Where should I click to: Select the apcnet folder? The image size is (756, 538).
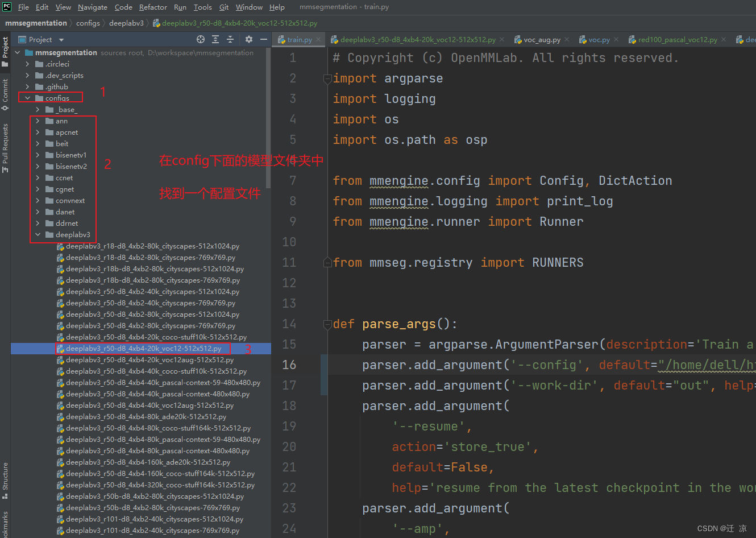[x=67, y=132]
